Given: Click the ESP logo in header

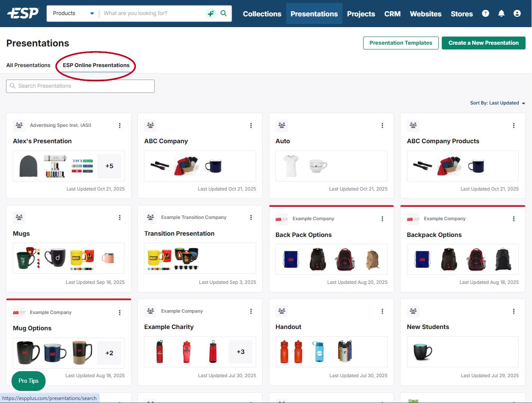Looking at the screenshot, I should coord(23,13).
